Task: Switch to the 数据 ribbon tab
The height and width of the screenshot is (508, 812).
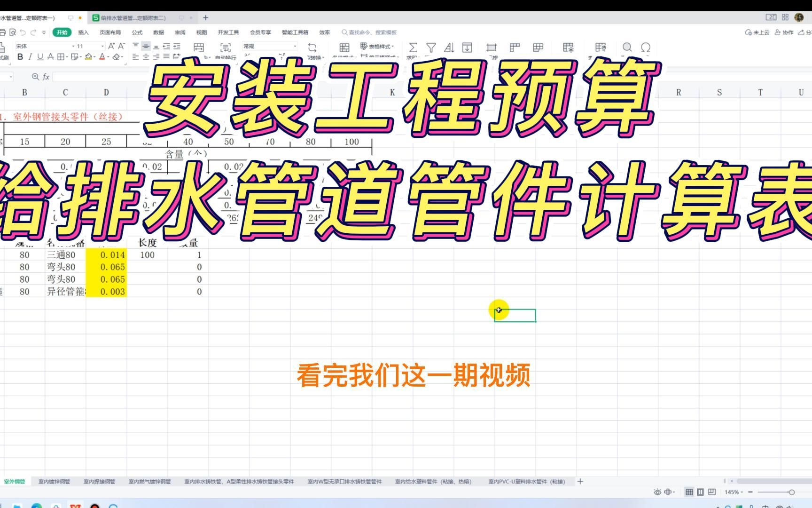Action: click(158, 32)
